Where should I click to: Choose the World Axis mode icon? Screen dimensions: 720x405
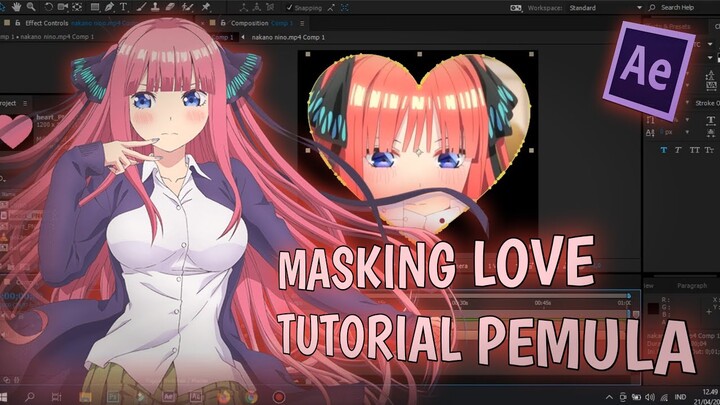pos(257,7)
